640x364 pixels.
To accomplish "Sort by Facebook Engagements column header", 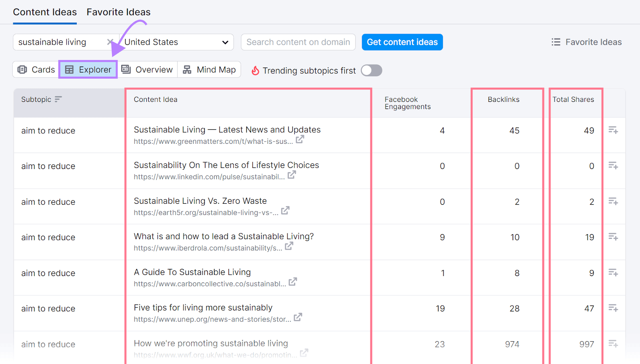I will 408,103.
